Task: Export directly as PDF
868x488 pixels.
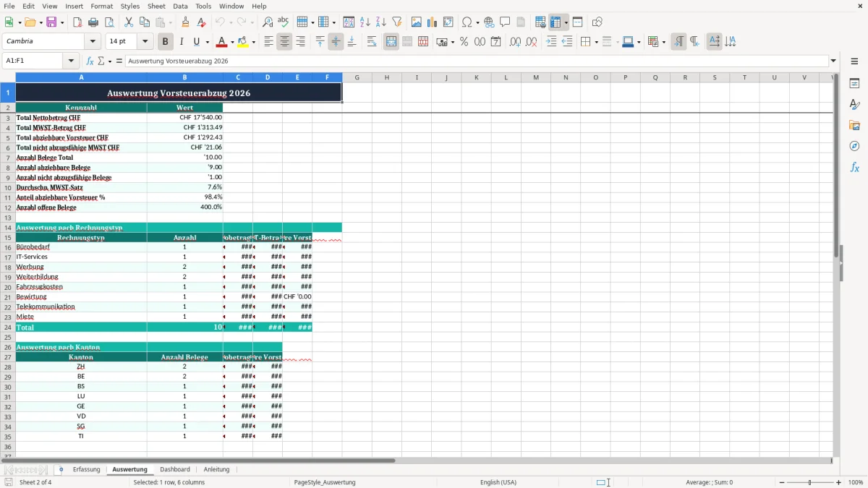Action: tap(77, 22)
